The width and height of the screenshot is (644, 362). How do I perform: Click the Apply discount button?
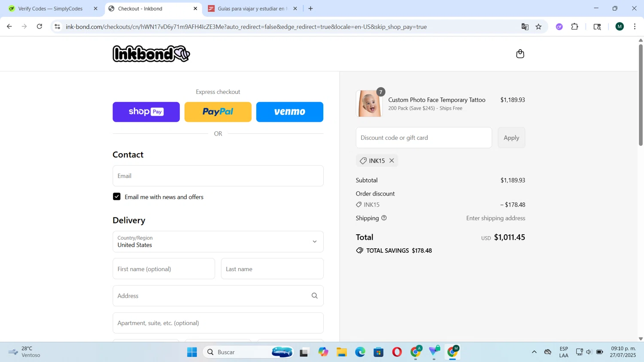pyautogui.click(x=511, y=138)
